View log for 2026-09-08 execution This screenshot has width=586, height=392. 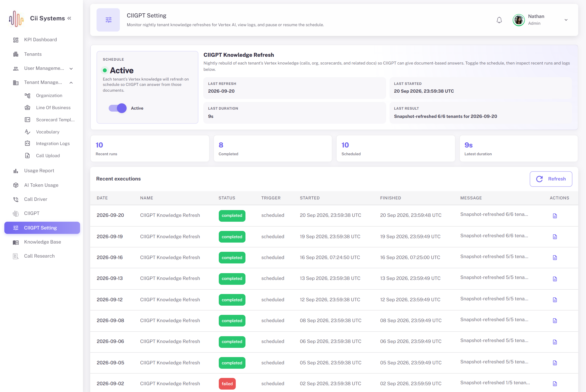coord(555,321)
